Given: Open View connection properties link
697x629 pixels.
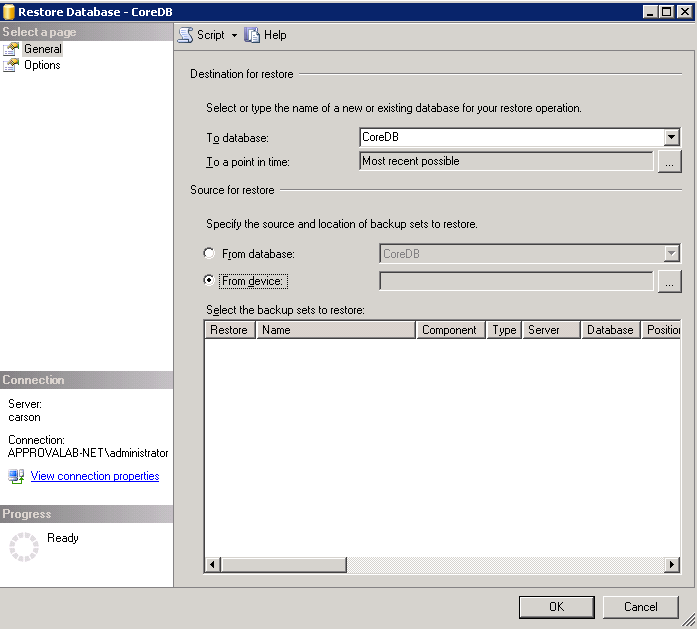Looking at the screenshot, I should tap(95, 476).
